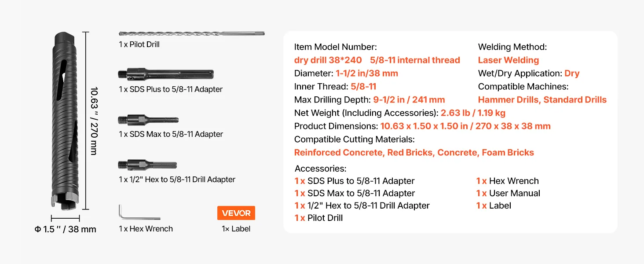Click the diameter bracket under the drill bit
This screenshot has height=264, width=644.
pos(65,218)
